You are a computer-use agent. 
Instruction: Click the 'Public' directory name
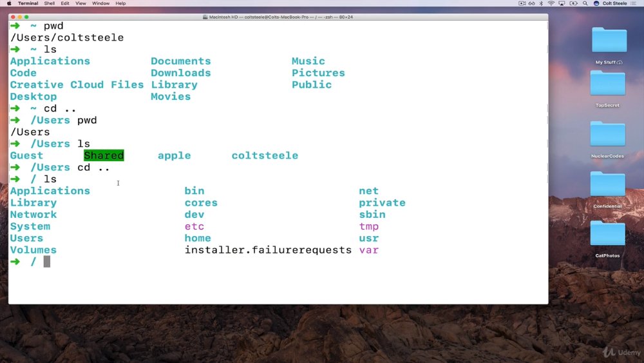(x=312, y=84)
